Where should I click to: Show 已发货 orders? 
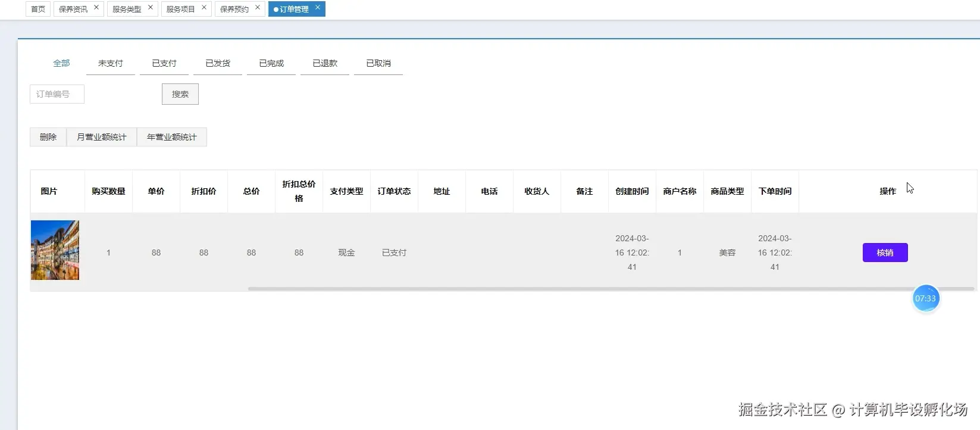pyautogui.click(x=218, y=63)
